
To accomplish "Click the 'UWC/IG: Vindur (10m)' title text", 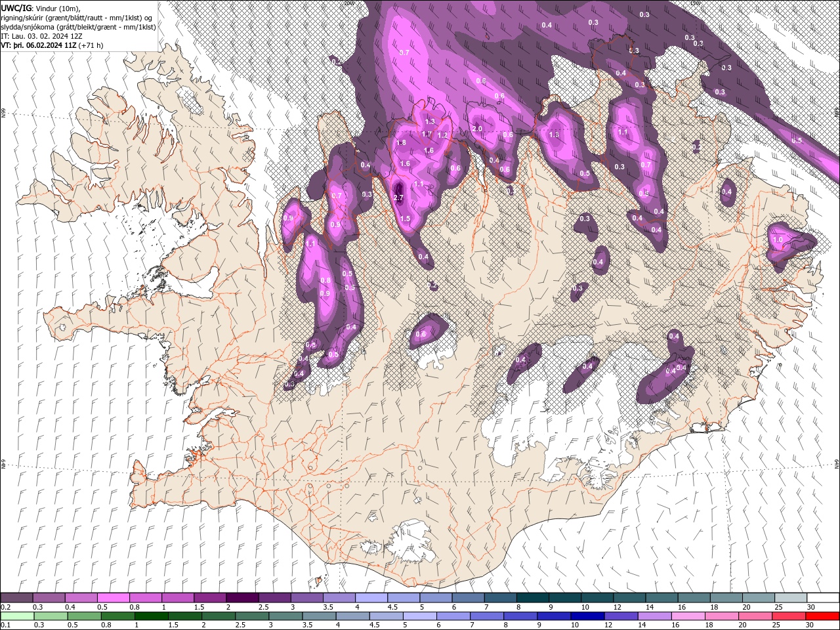I will (41, 7).
